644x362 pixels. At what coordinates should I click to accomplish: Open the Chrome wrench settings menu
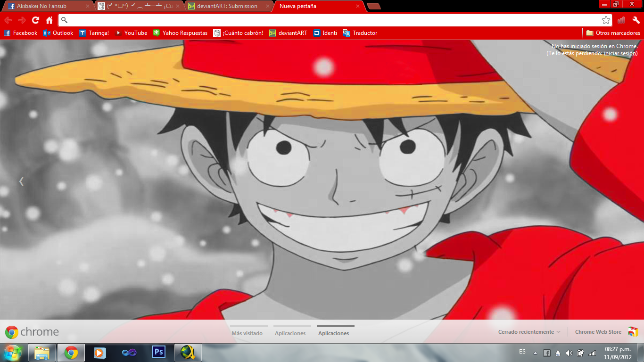[x=636, y=20]
